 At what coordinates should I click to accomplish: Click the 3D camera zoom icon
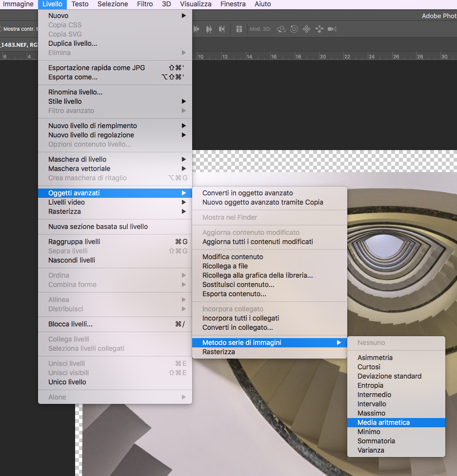[332, 29]
